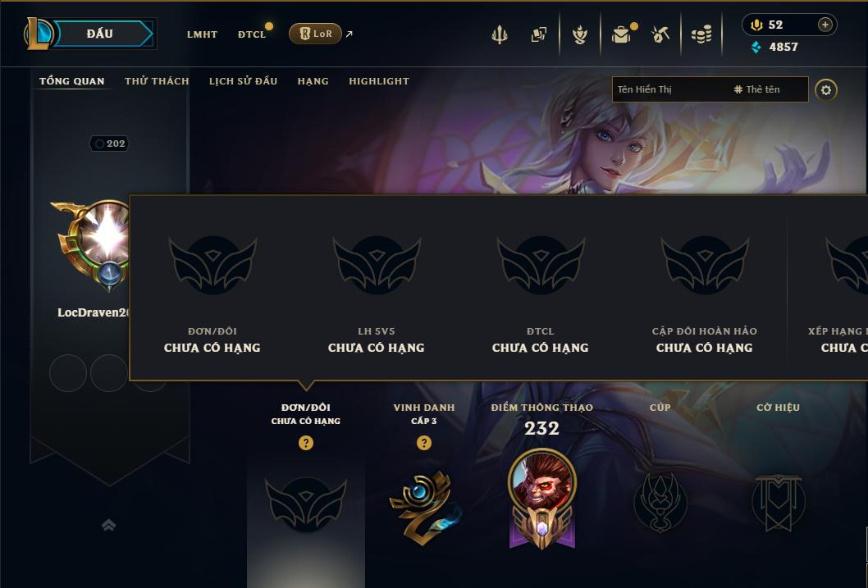
Task: Add RP with the plus button
Action: click(x=825, y=25)
